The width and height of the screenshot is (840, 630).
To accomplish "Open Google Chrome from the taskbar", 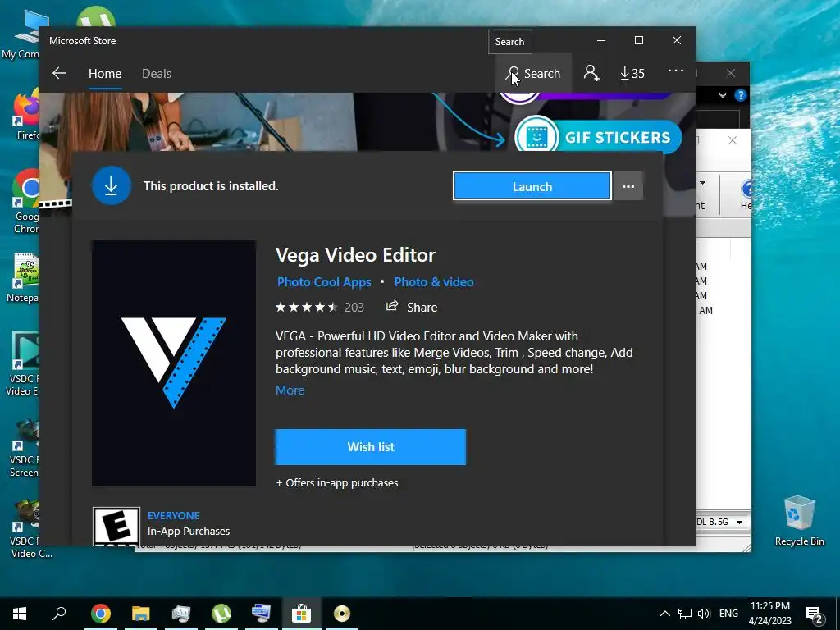I will pyautogui.click(x=101, y=614).
